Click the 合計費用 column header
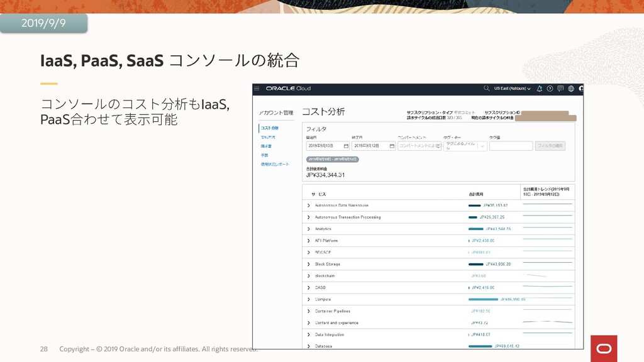The image size is (644, 362). tap(476, 194)
